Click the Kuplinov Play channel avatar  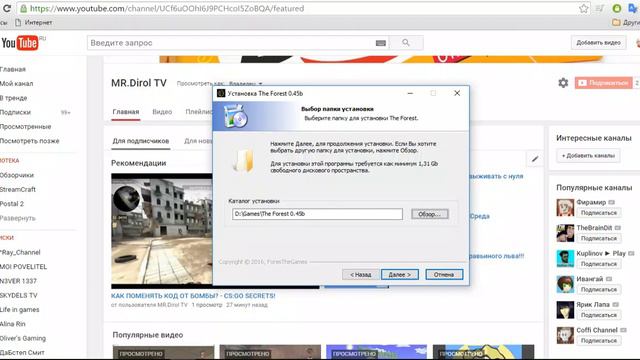tap(565, 258)
